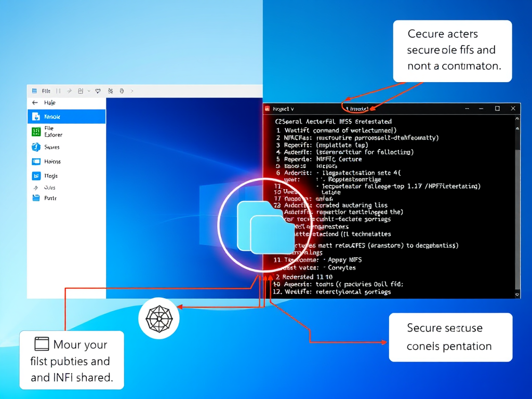Viewport: 532px width, 399px height.
Task: Click the heart-shaped icon in the explorer toolbar
Action: point(98,91)
